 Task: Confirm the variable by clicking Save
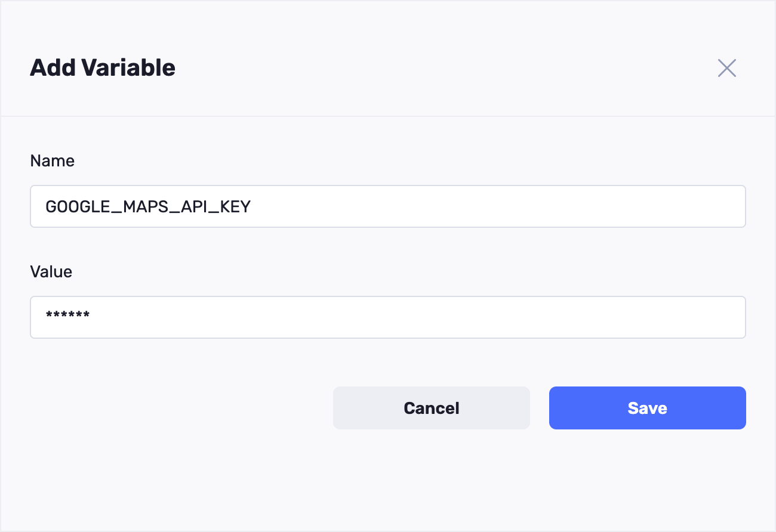click(x=647, y=408)
